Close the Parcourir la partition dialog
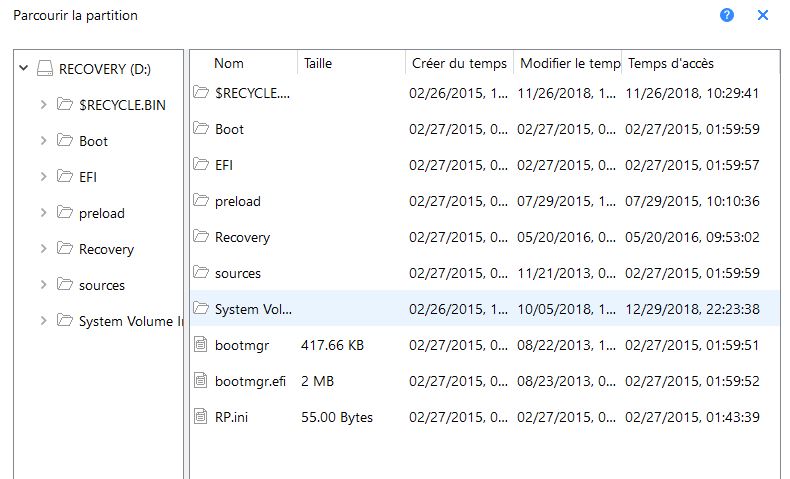The height and width of the screenshot is (479, 790). coord(763,15)
